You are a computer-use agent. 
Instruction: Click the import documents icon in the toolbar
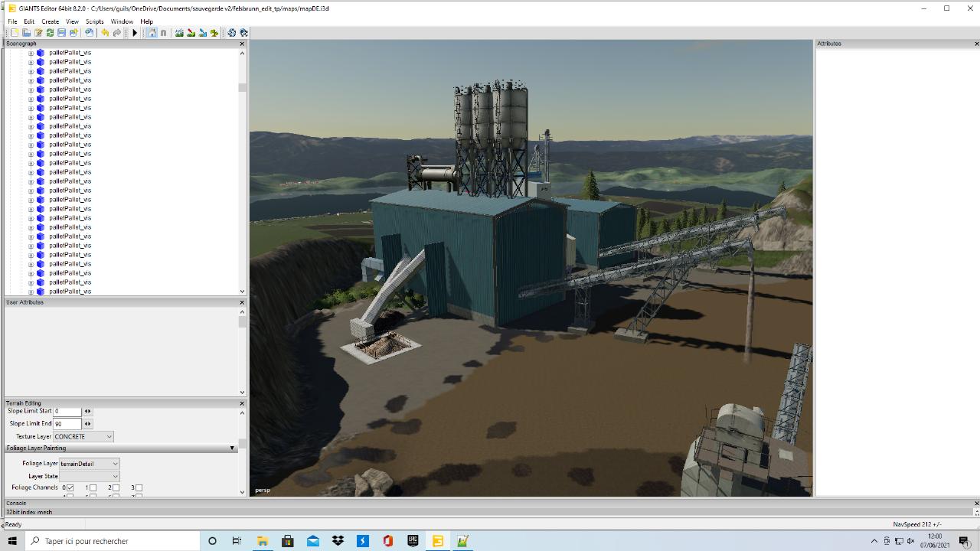89,33
